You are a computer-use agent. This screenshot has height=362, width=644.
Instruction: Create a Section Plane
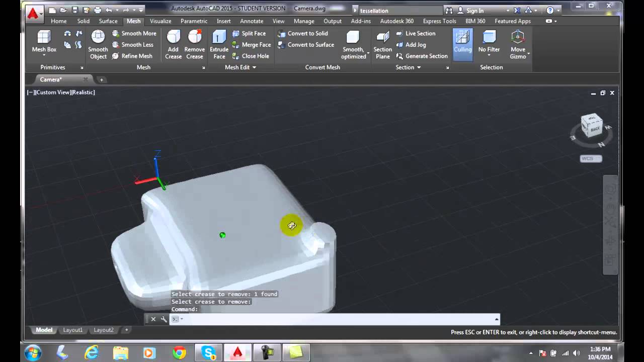point(383,45)
